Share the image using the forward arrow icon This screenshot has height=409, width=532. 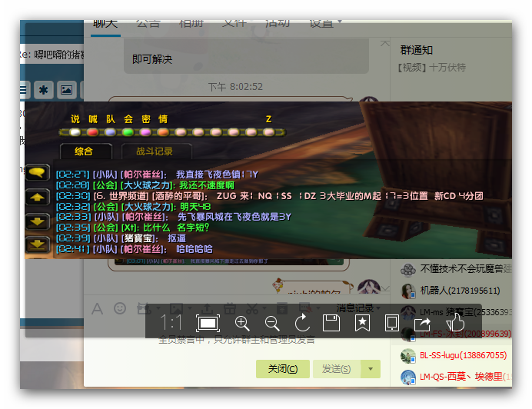(422, 323)
